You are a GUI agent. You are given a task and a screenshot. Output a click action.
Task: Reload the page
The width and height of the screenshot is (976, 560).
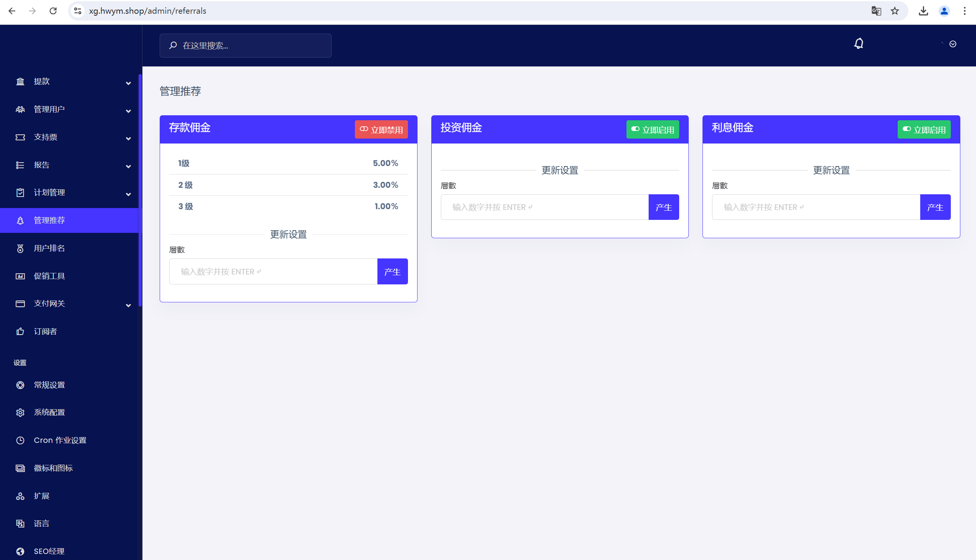click(53, 11)
